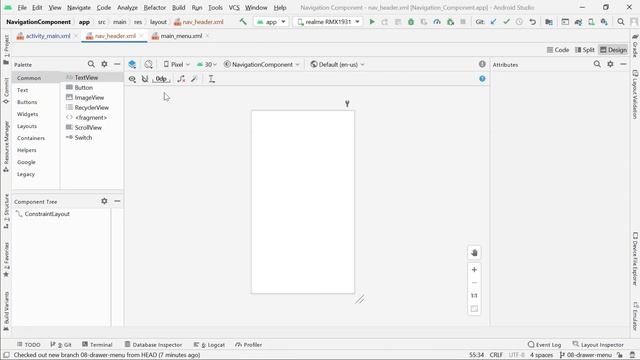This screenshot has height=360, width=640.
Task: Open Search Everywhere magnifier in top toolbar
Action: pyautogui.click(x=621, y=22)
